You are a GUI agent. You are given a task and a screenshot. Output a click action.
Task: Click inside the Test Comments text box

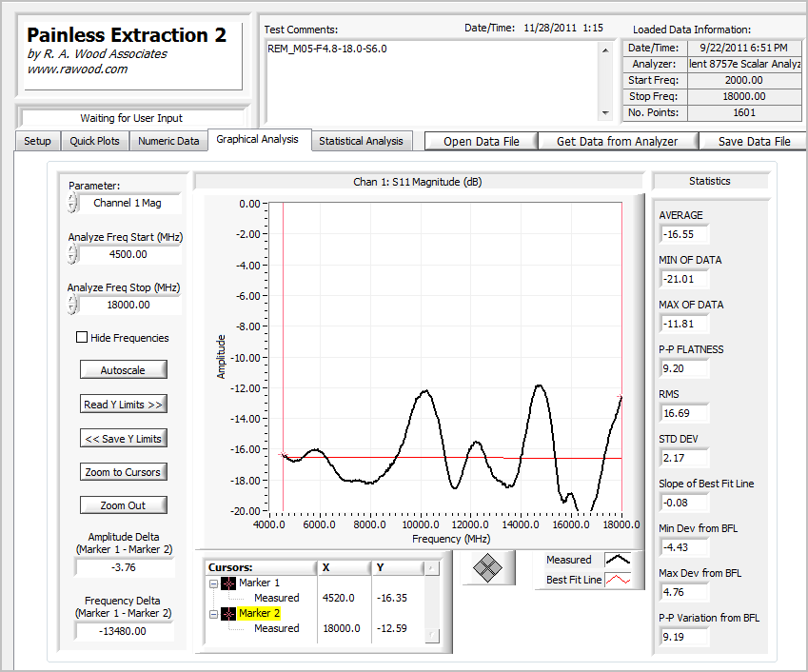click(432, 82)
